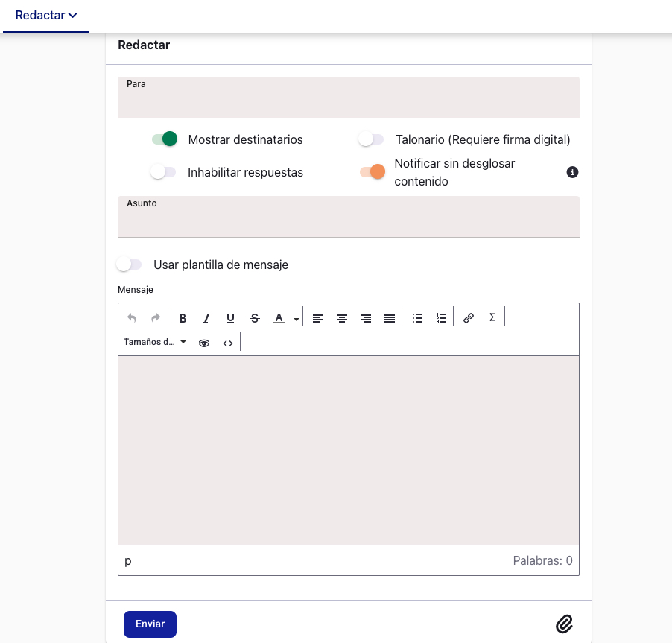Disable the Mostrar destinatarios switch
This screenshot has width=672, height=643.
click(164, 139)
